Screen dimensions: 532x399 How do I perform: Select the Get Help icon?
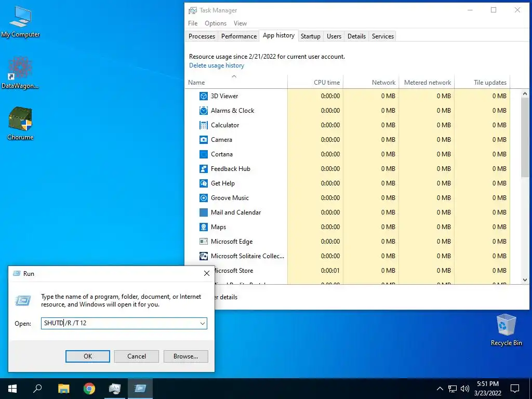click(203, 183)
